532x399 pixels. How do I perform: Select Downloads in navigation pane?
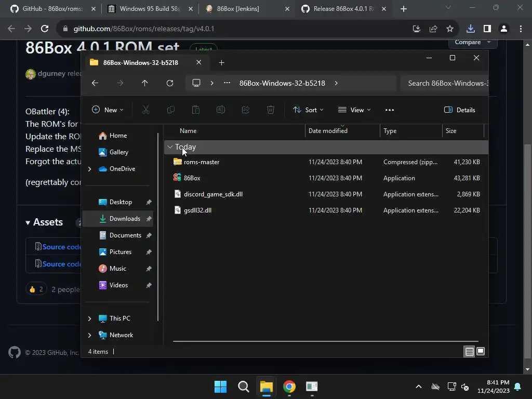pos(118,219)
